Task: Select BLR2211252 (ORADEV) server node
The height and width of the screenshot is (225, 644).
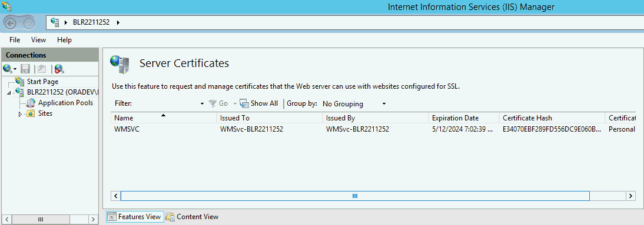Action: pyautogui.click(x=62, y=92)
